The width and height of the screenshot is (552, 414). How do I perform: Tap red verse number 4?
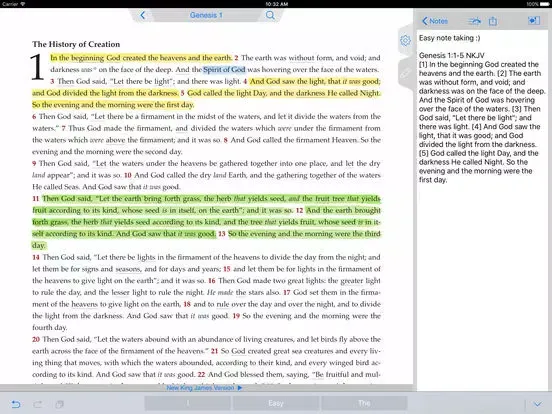pos(245,81)
